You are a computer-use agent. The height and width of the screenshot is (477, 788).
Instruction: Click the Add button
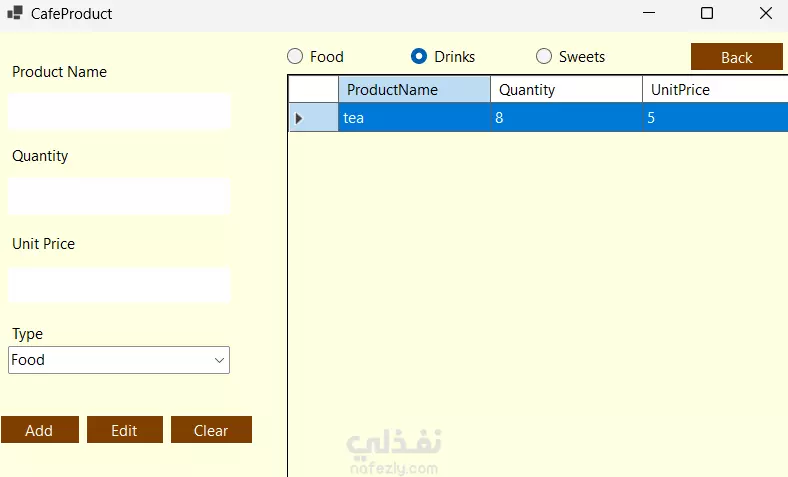pos(39,430)
